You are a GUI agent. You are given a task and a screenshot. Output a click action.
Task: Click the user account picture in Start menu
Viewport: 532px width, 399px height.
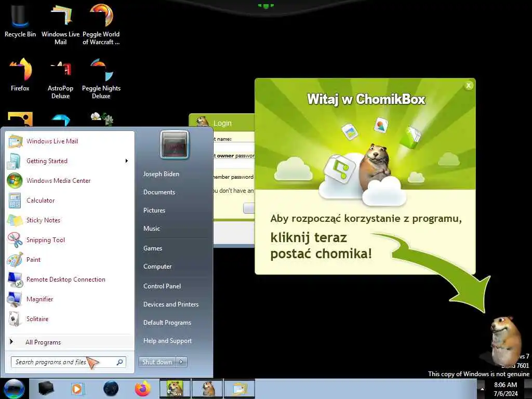pyautogui.click(x=175, y=145)
